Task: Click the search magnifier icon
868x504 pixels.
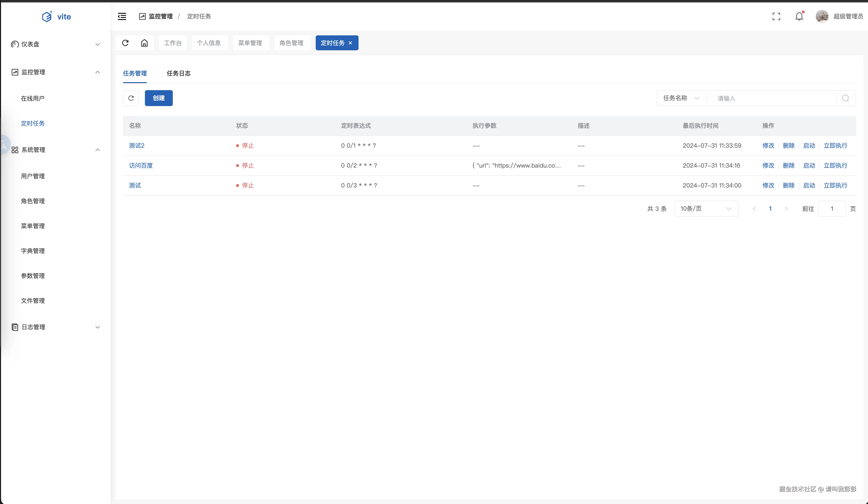Action: 845,98
